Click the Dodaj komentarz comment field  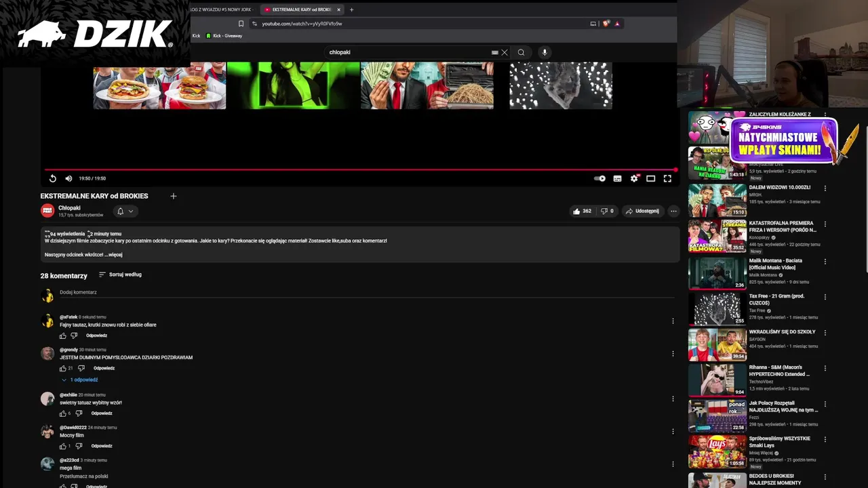[366, 292]
